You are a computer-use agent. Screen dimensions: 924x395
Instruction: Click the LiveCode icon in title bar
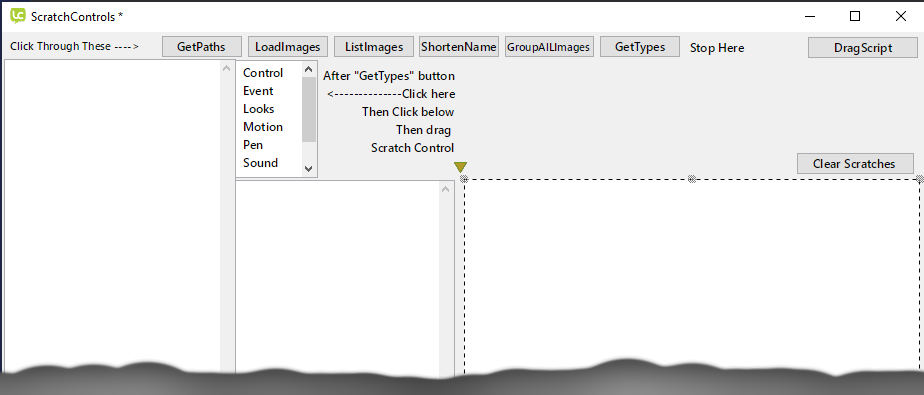point(18,16)
